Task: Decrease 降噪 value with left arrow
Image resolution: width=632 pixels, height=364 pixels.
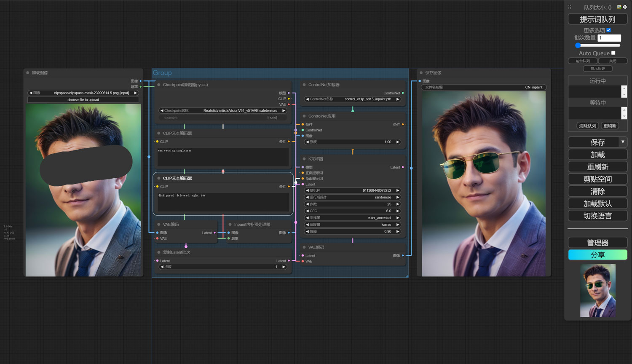Action: coord(307,231)
